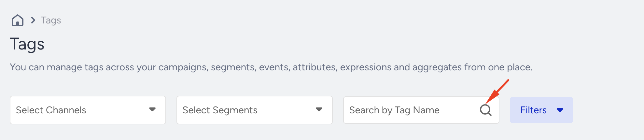644x140 pixels.
Task: Click the word aggregates in the description
Action: 437,67
